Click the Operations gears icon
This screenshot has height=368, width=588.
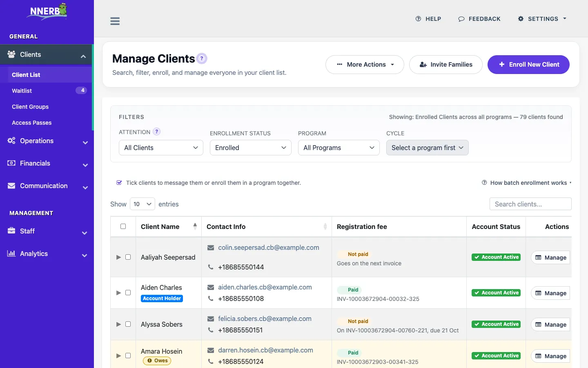[x=11, y=141]
